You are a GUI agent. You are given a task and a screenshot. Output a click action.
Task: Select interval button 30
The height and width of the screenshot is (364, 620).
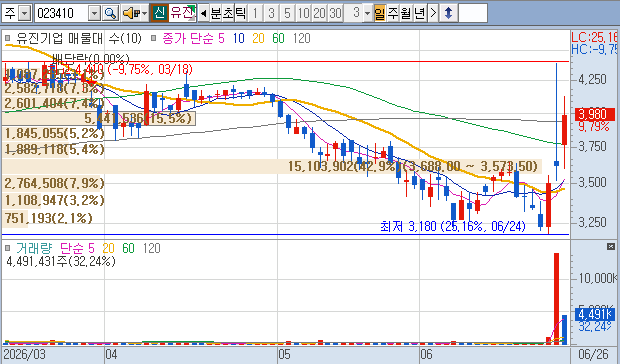click(x=335, y=13)
